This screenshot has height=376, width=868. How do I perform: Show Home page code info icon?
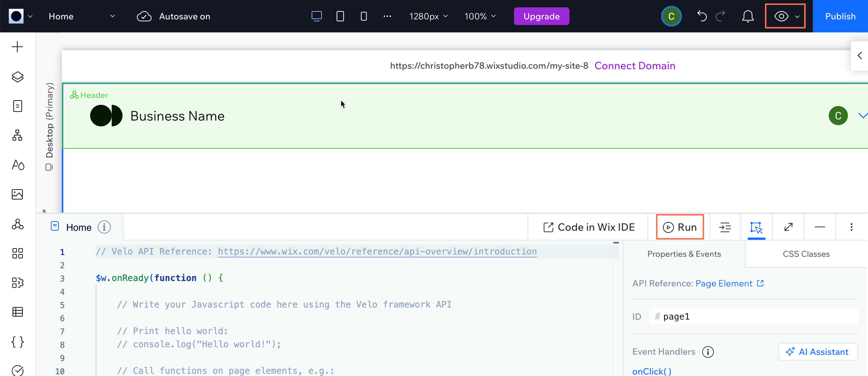[x=104, y=227]
